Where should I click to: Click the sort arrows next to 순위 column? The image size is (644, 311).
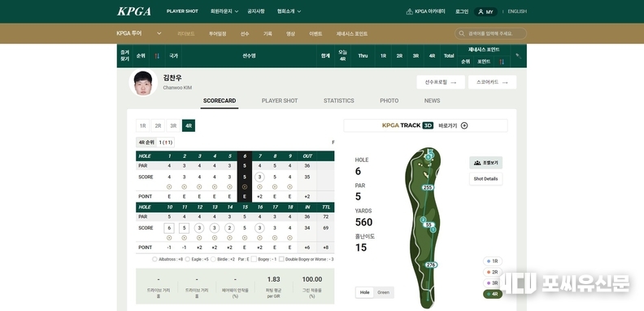[156, 56]
